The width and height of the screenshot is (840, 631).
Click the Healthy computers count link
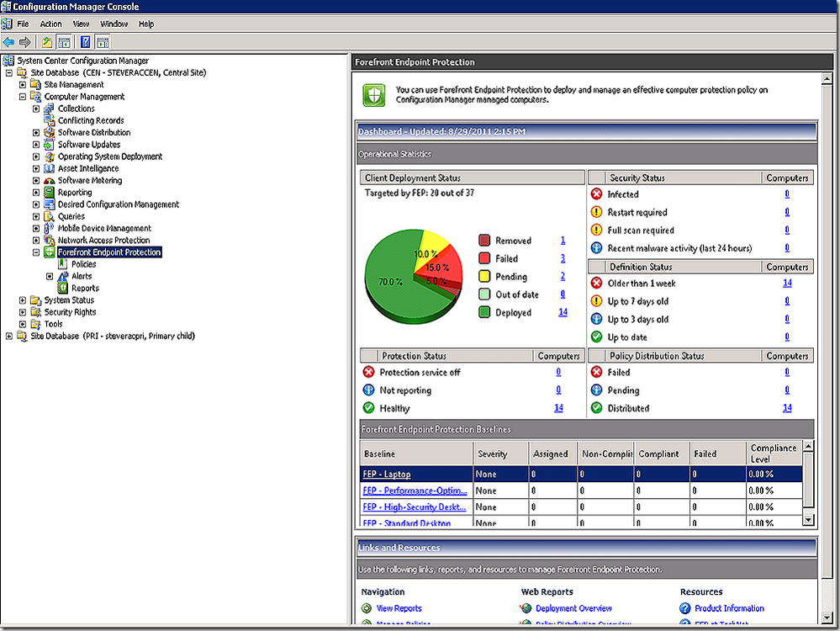[558, 408]
